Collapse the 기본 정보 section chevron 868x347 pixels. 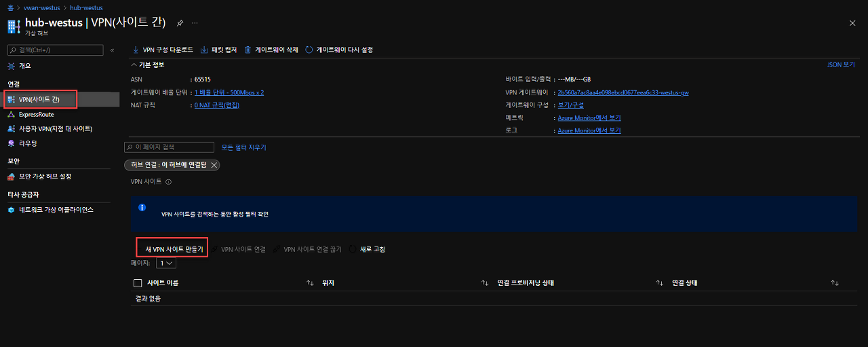[134, 65]
